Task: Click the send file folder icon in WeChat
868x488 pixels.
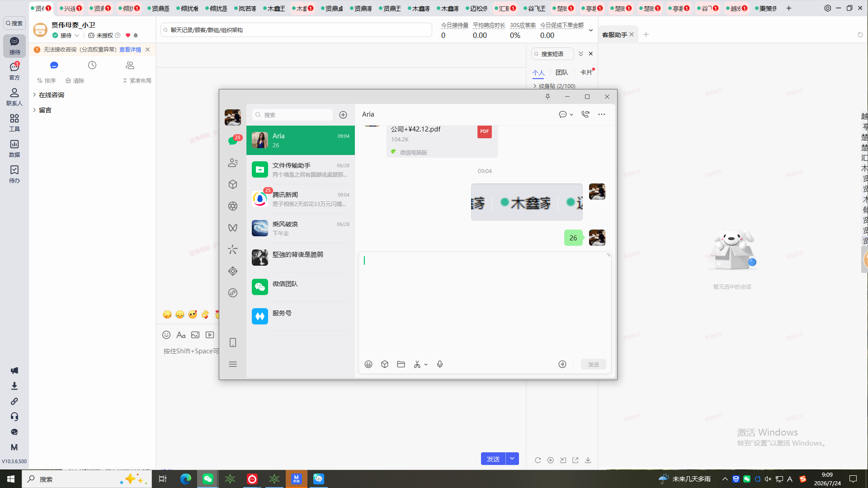Action: [401, 364]
